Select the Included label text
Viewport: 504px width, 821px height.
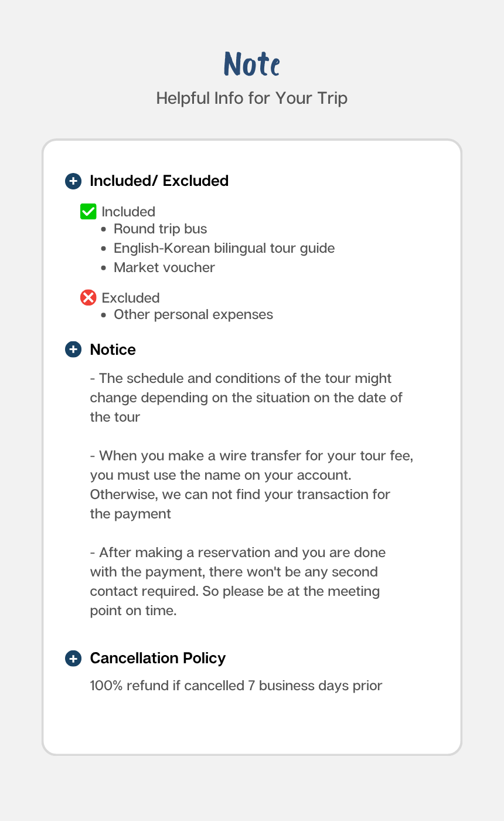(x=128, y=212)
